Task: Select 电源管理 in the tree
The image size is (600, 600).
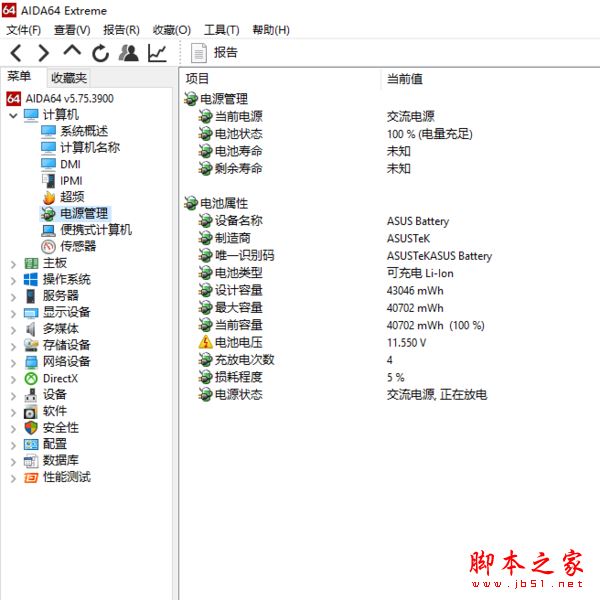Action: 84,214
